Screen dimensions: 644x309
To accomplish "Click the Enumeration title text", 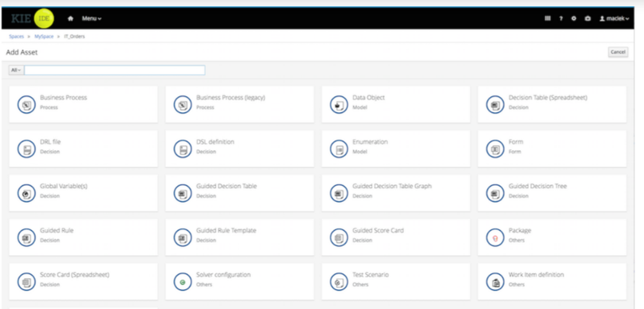I will pyautogui.click(x=370, y=142).
